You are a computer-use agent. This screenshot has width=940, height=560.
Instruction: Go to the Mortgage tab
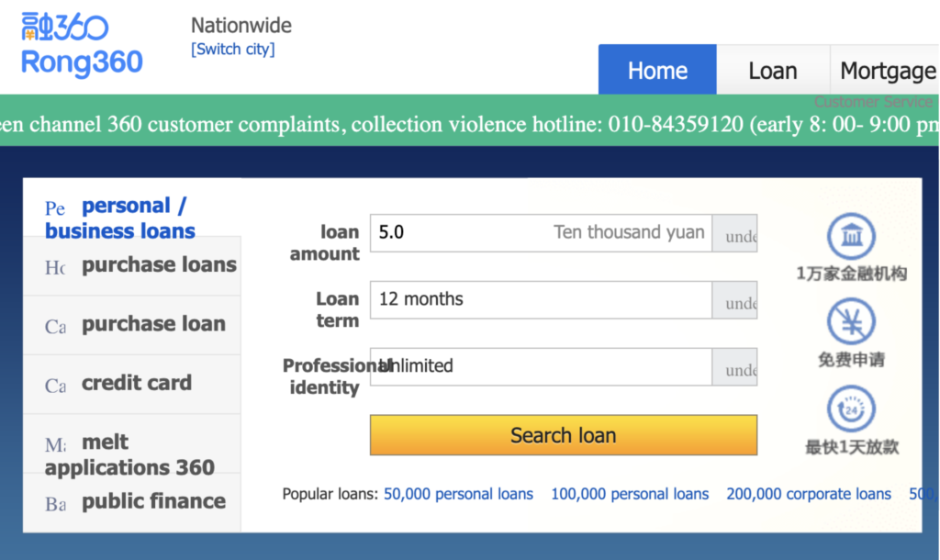(887, 71)
